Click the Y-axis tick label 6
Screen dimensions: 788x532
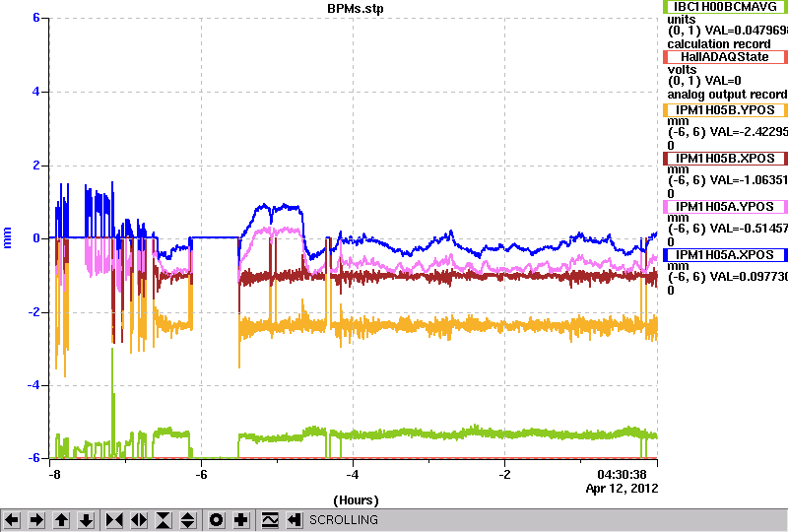(x=36, y=18)
